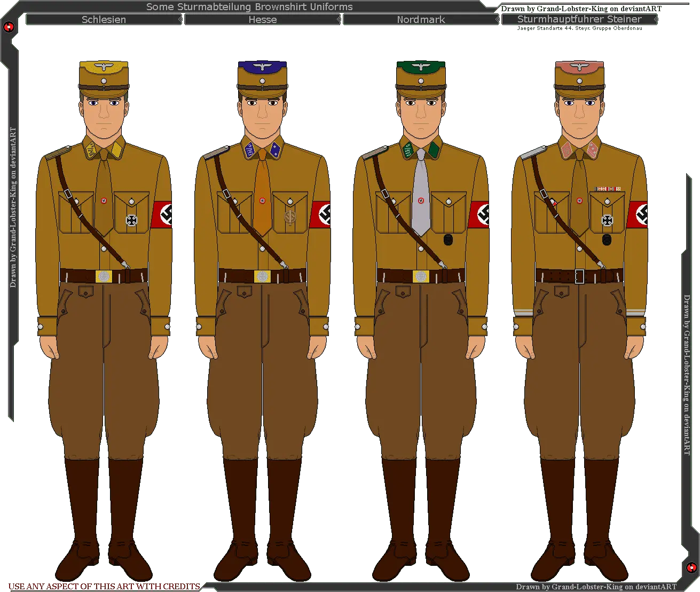
Task: Click the red orb in top-left corner
Action: [x=9, y=27]
